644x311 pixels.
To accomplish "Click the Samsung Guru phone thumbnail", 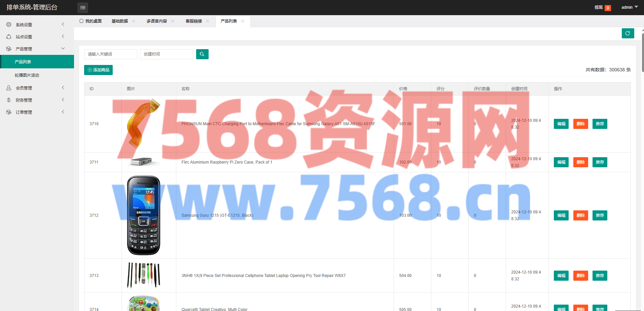I will 144,215.
